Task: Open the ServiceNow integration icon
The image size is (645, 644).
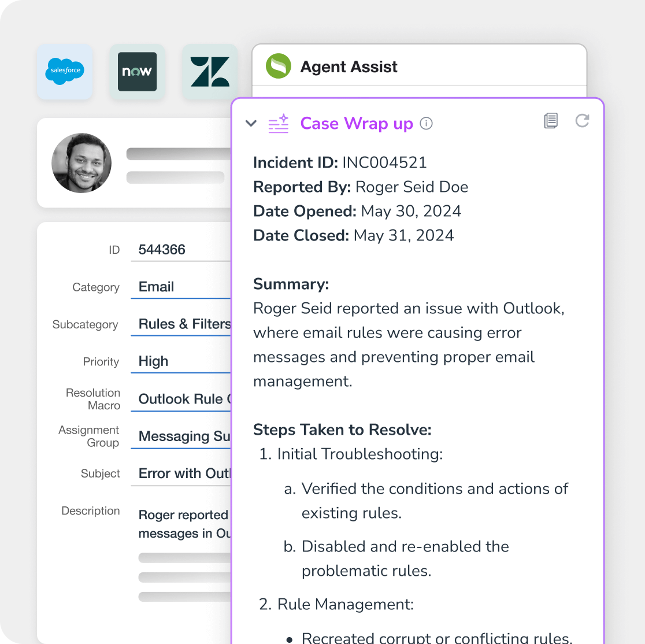Action: [137, 72]
